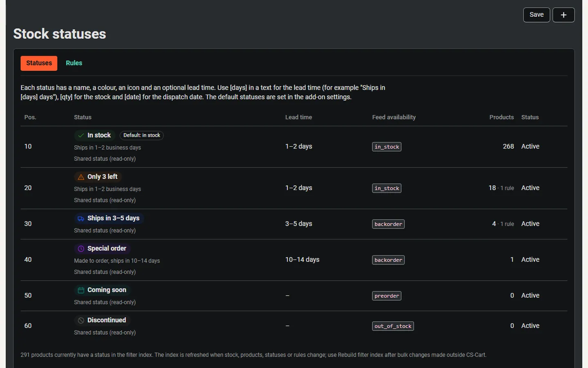Click the 'Default: in stock' badge

click(x=142, y=135)
